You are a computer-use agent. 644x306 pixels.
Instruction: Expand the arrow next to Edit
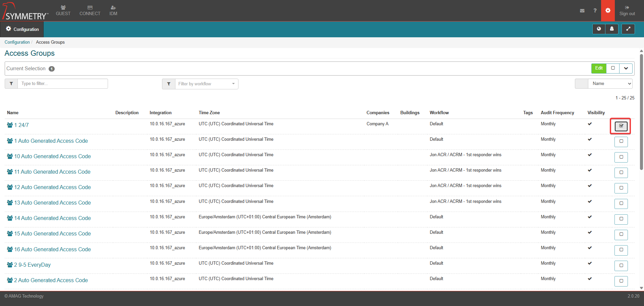click(626, 69)
